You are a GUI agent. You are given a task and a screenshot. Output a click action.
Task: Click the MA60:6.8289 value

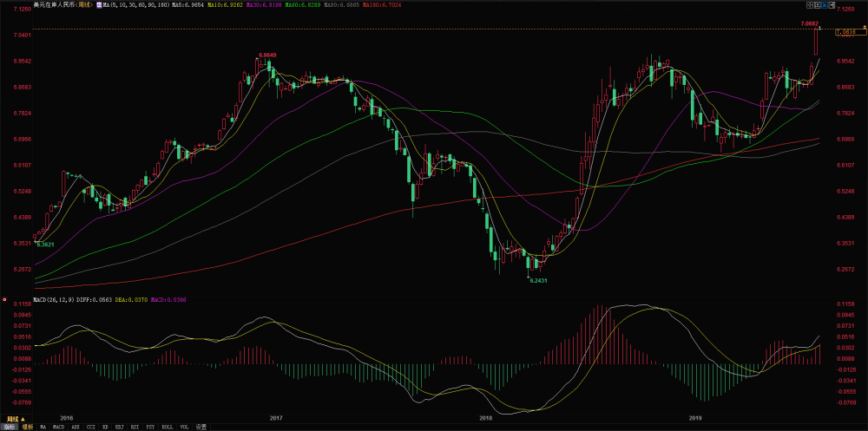coord(302,5)
